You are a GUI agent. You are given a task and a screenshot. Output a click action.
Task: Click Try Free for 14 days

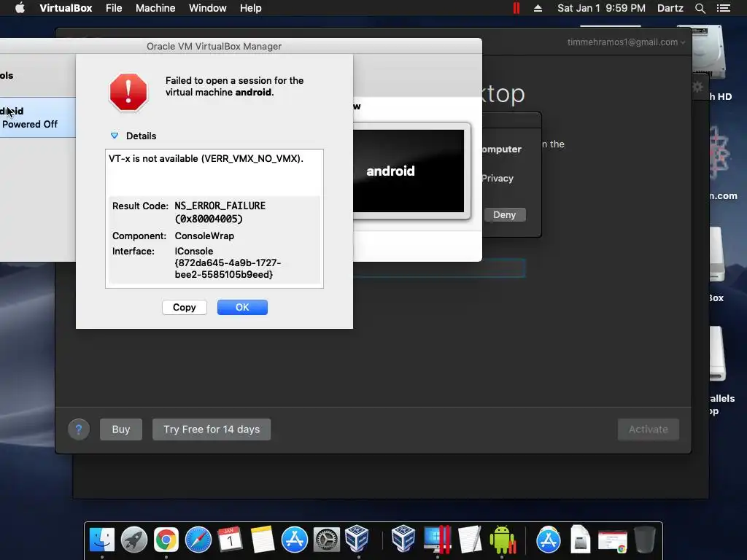[x=212, y=429]
